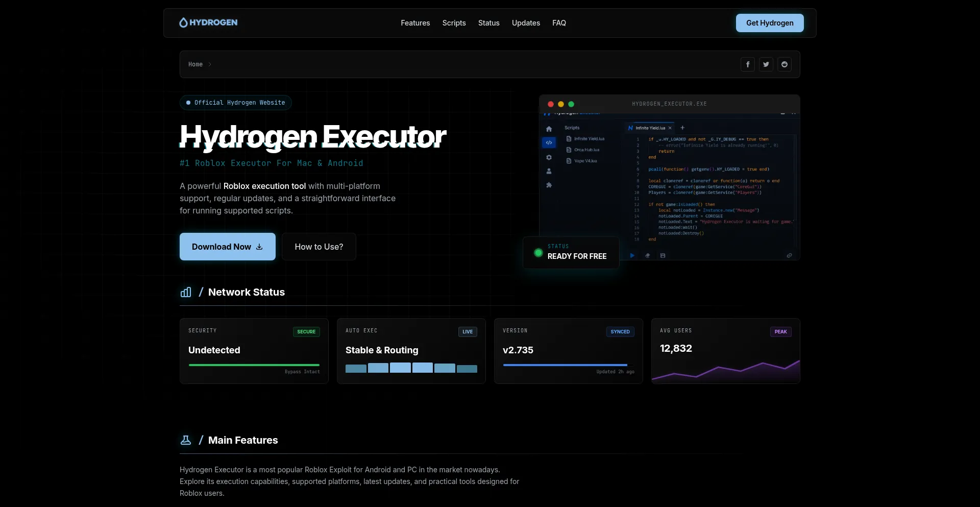Click the HYDROGEN_EXECUTOR.EXE window title
This screenshot has height=507, width=980.
(669, 104)
